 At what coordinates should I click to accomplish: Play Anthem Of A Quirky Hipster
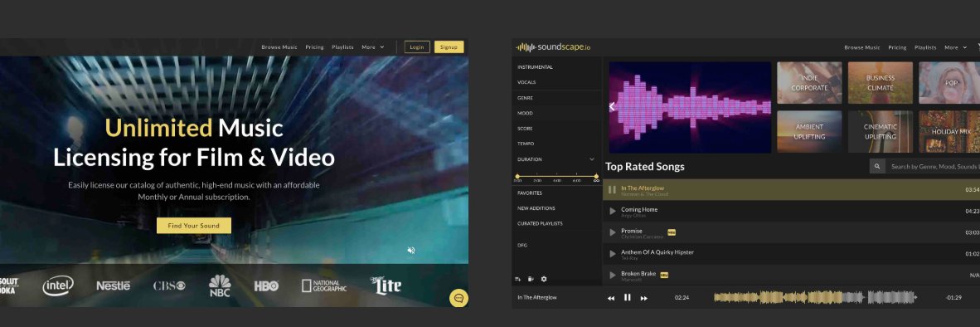point(613,254)
